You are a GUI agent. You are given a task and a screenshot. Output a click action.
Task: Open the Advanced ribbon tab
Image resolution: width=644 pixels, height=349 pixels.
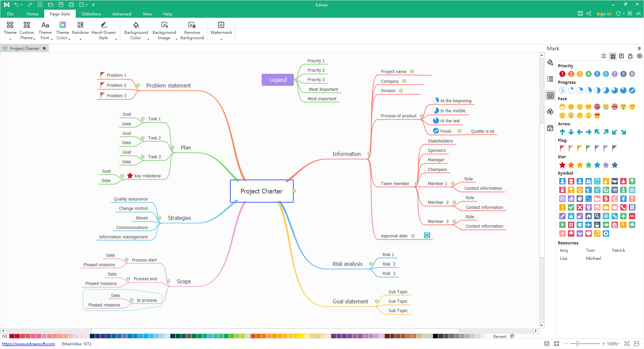pyautogui.click(x=122, y=14)
